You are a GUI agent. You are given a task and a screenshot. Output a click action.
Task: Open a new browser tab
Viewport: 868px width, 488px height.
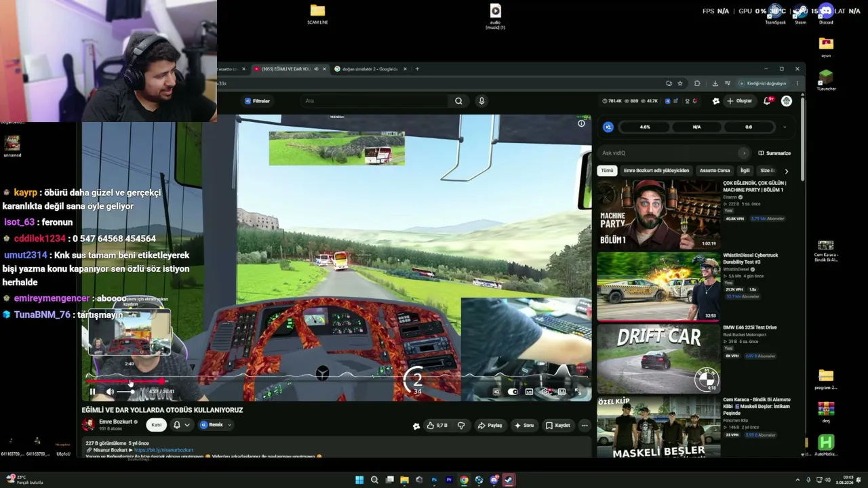pyautogui.click(x=417, y=69)
